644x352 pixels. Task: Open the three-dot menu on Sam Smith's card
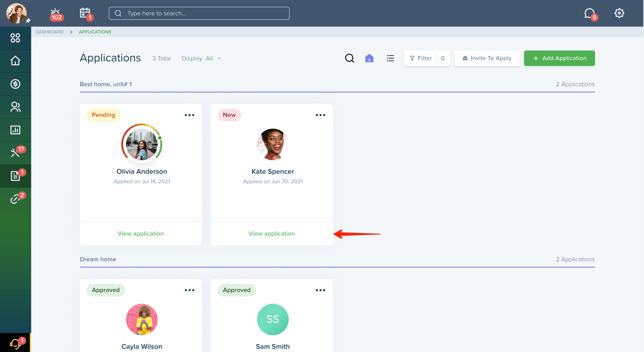[x=320, y=290]
